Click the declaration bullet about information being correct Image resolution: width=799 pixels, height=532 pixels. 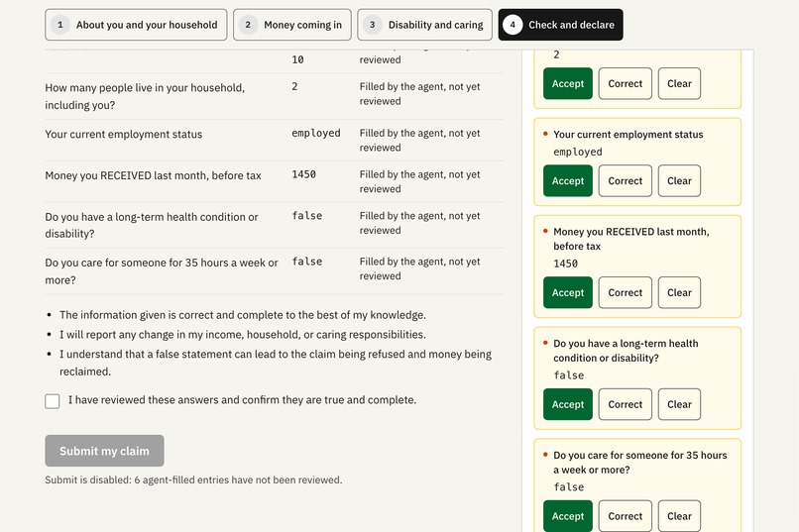243,315
